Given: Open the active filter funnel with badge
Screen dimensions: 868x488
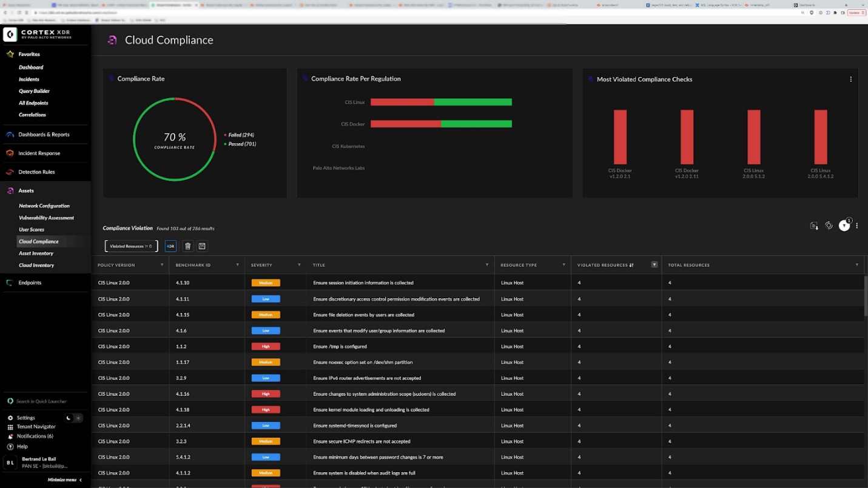Looking at the screenshot, I should [844, 225].
